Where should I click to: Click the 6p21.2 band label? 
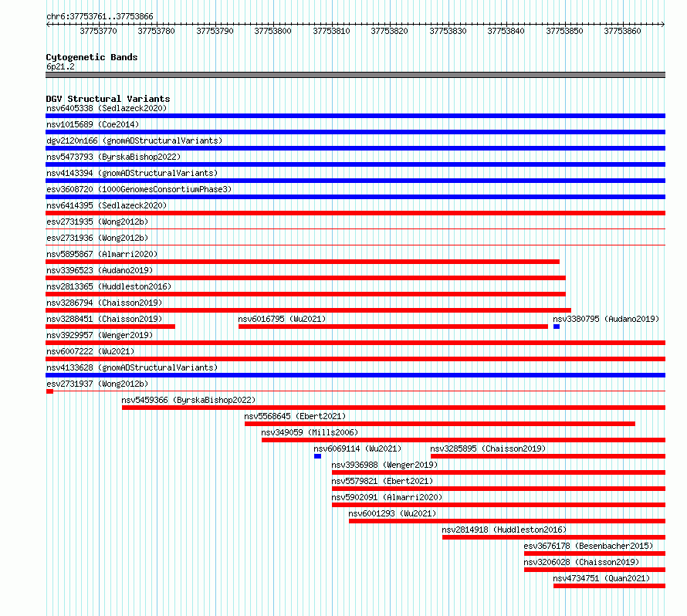pos(60,66)
